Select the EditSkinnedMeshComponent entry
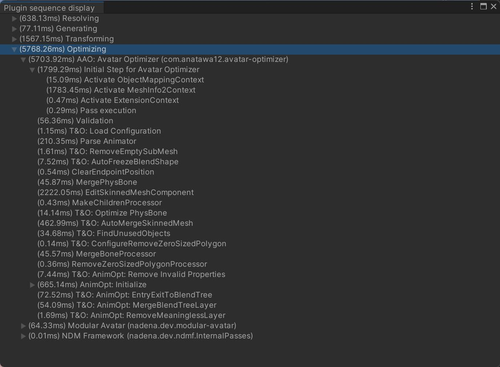The image size is (500, 367). pos(250,193)
